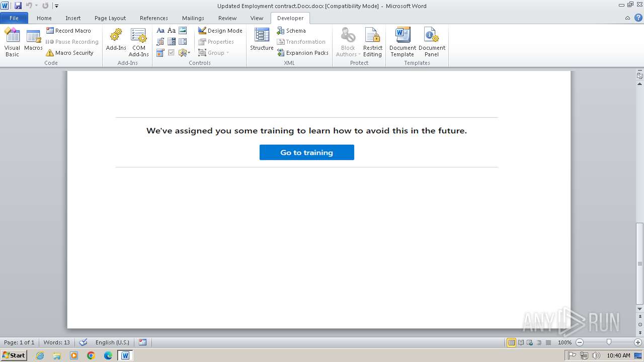Open XML Schema dialog
644x362 pixels.
tap(291, 31)
